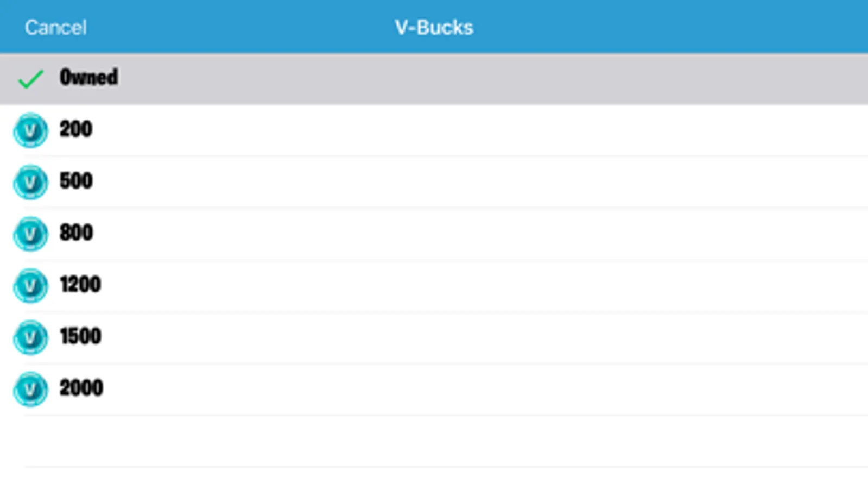868x489 pixels.
Task: Click the V-Bucks coin icon beside 200
Action: (x=30, y=130)
